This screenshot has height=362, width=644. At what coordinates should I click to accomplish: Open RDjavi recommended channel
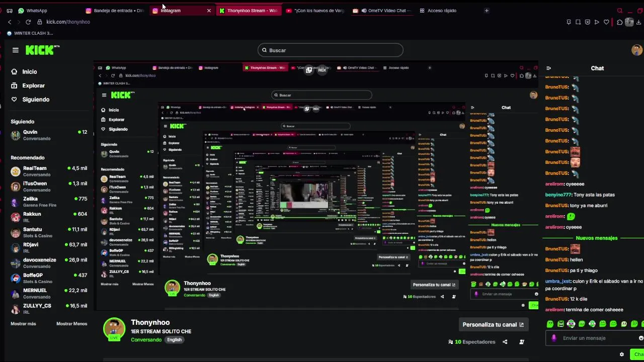point(49,247)
